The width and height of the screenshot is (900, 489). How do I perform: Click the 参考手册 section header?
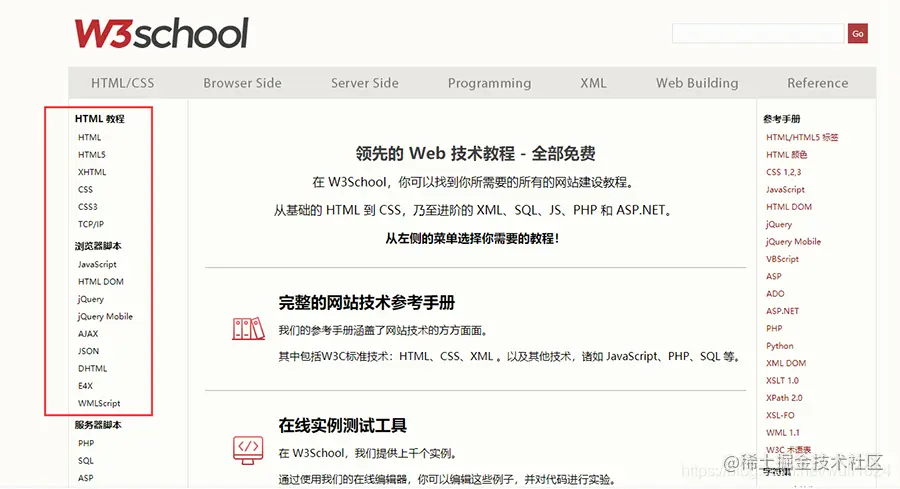point(781,119)
